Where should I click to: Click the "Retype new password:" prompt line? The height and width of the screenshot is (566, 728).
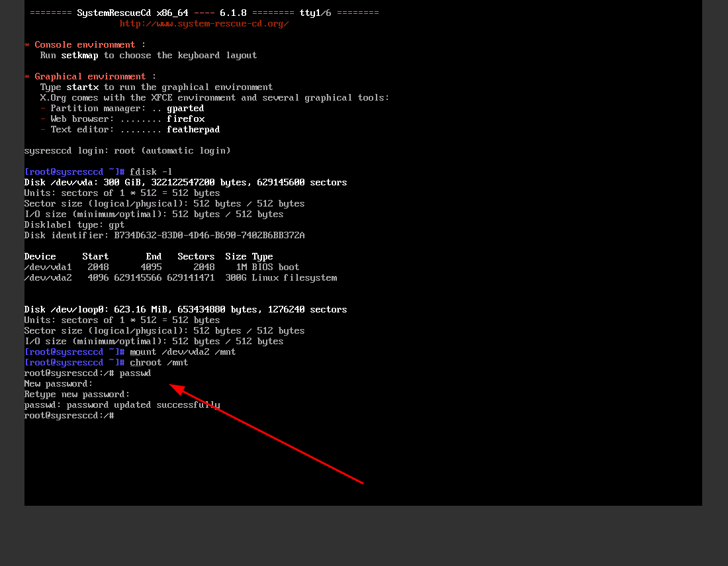coord(77,395)
